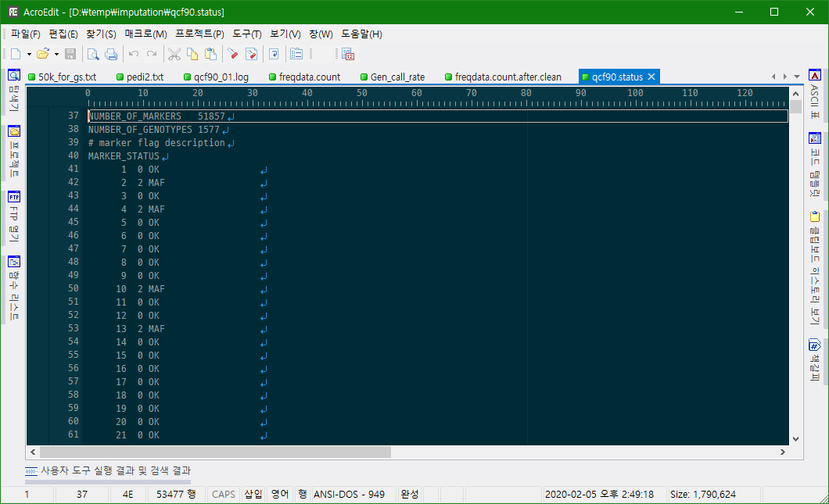The height and width of the screenshot is (504, 829).
Task: Expand the open file dropdown arrow
Action: [x=56, y=54]
